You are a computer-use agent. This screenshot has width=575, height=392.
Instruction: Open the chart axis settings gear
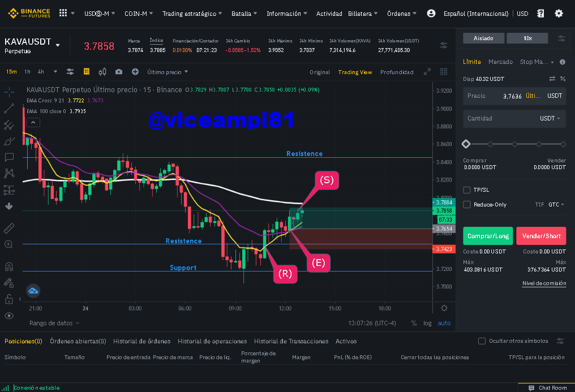tap(444, 308)
